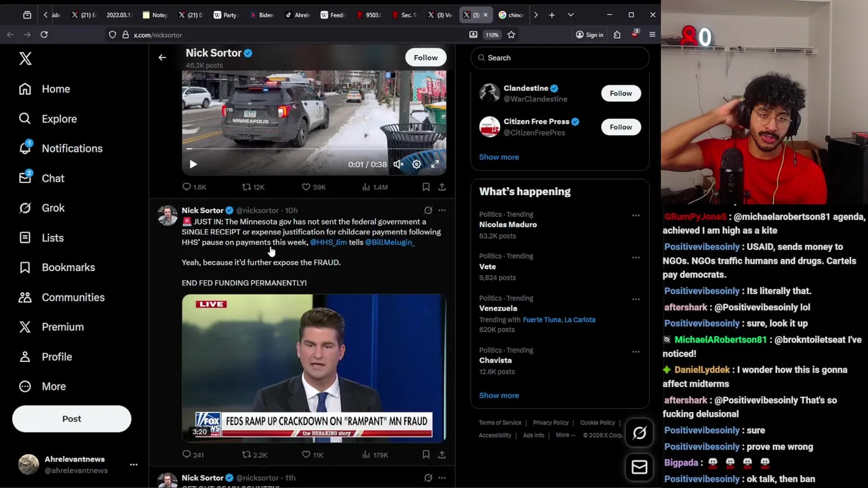
Task: Open the @HHS_Jim mention link
Action: coord(328,242)
